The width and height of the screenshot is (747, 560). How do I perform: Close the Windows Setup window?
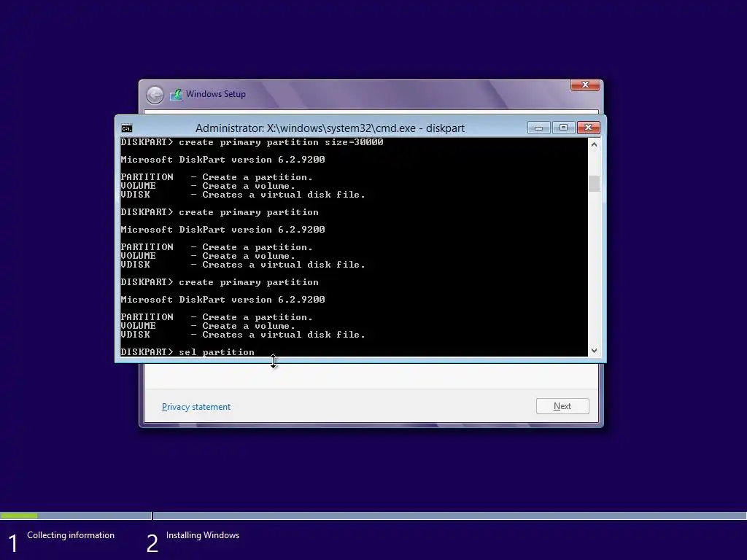tap(585, 85)
